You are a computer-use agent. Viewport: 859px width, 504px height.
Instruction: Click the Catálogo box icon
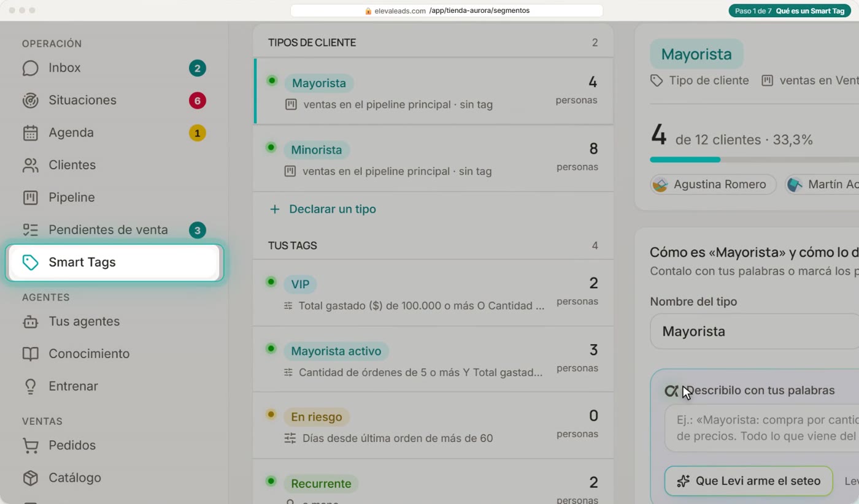coord(30,478)
